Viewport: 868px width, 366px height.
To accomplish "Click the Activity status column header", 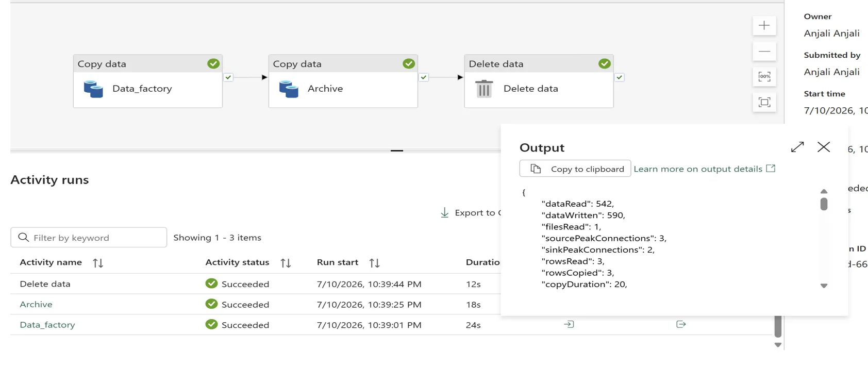I will click(x=237, y=262).
